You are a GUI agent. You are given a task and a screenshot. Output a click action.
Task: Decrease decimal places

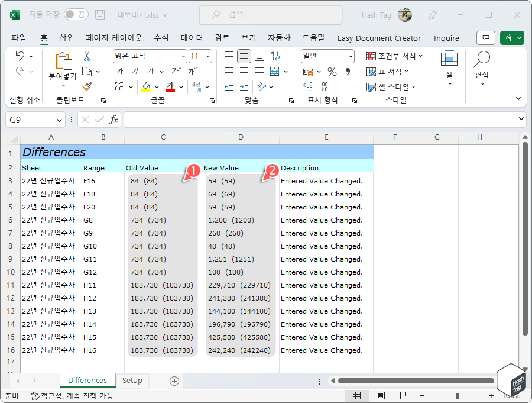tap(323, 87)
